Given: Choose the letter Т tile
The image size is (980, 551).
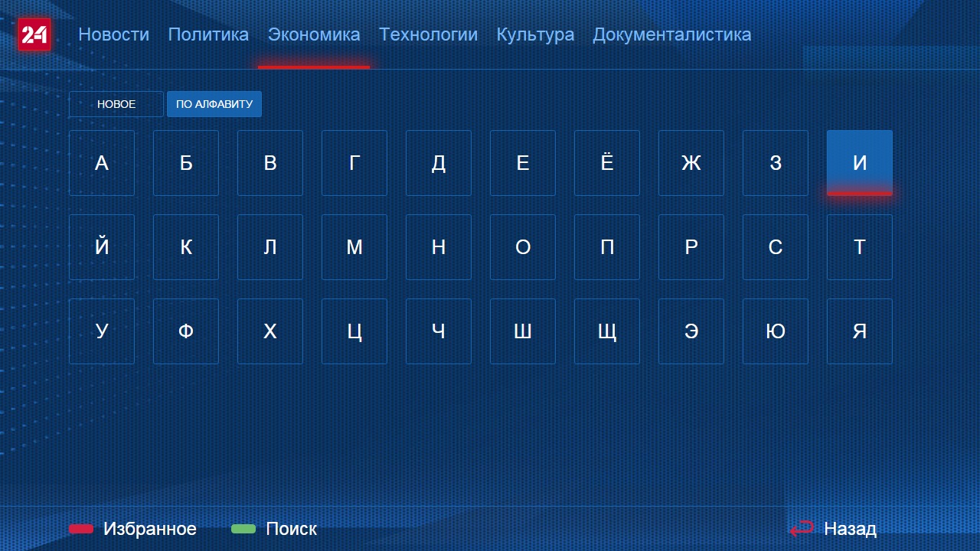Looking at the screenshot, I should pyautogui.click(x=860, y=247).
